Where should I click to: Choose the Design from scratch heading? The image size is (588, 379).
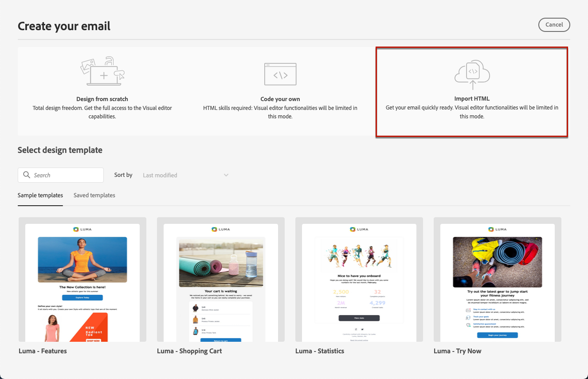102,99
